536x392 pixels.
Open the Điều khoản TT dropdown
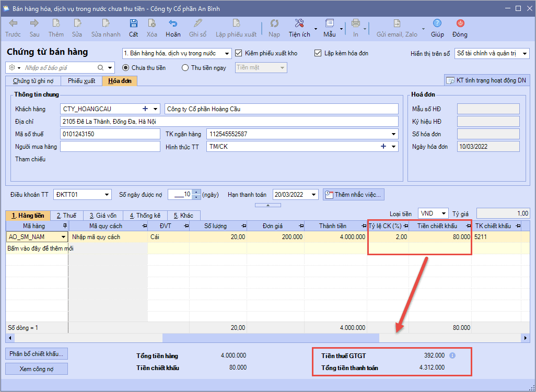(x=107, y=195)
